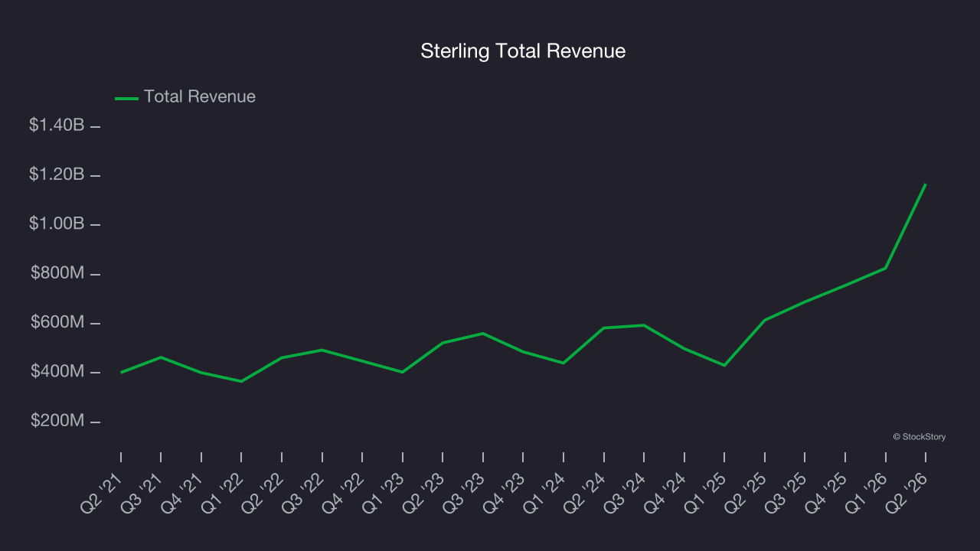Click the Q4 '21 x-axis label
Screen dimensions: 980x551
pos(183,492)
